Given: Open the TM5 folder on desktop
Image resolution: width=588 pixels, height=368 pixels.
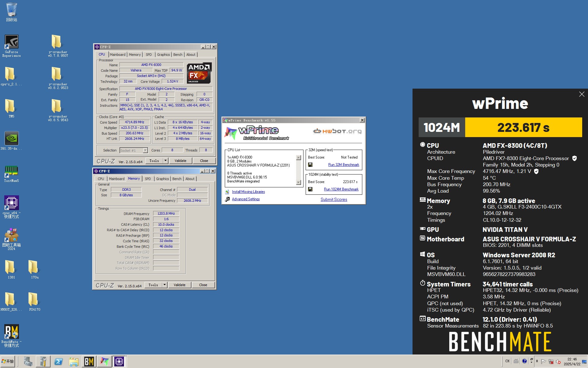Looking at the screenshot, I should (x=11, y=109).
